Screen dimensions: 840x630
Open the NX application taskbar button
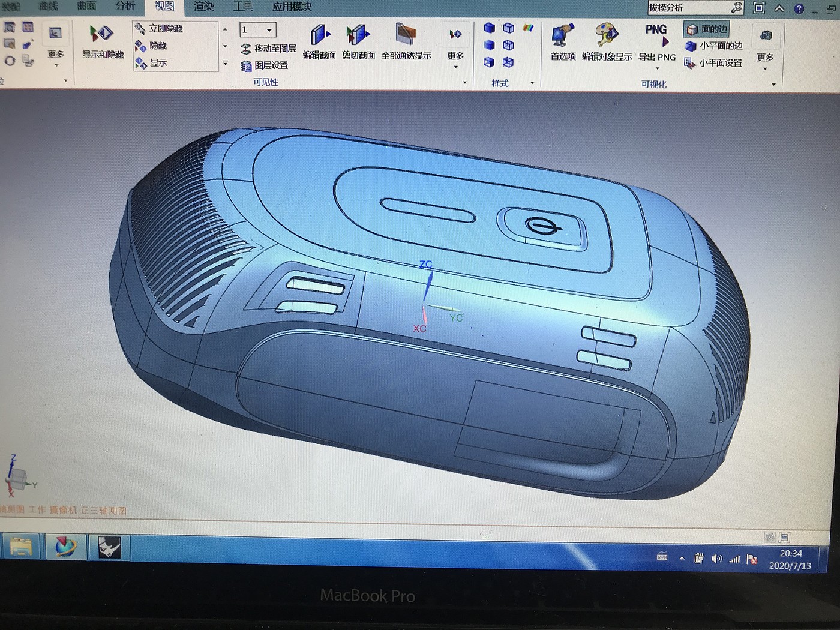(65, 547)
